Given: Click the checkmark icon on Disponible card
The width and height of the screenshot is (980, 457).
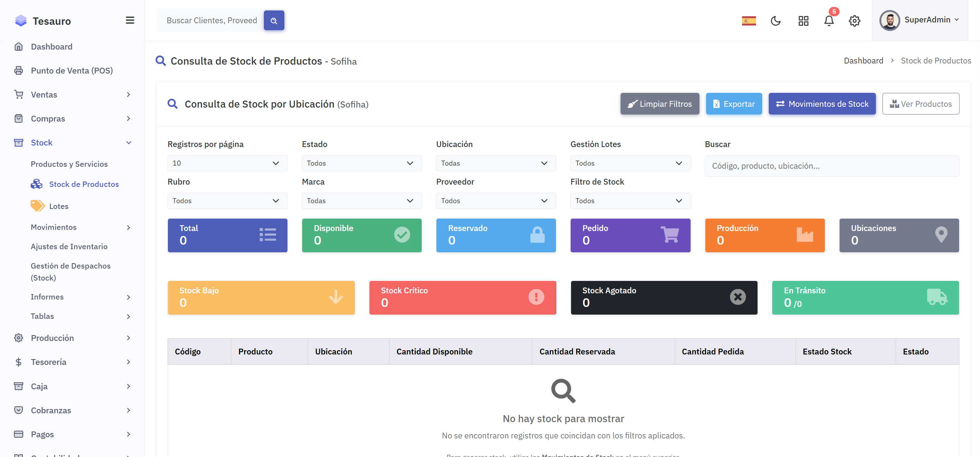Looking at the screenshot, I should 402,234.
